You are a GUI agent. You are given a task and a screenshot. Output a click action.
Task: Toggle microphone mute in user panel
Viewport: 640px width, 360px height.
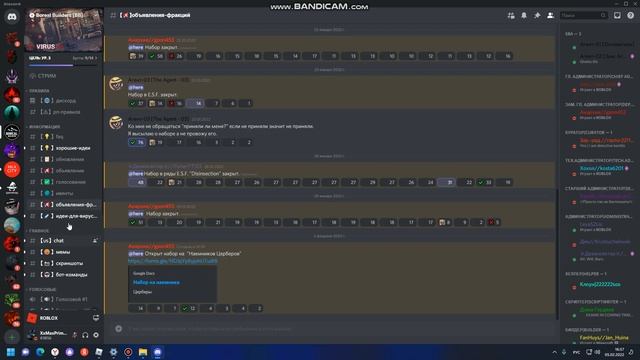click(x=74, y=335)
